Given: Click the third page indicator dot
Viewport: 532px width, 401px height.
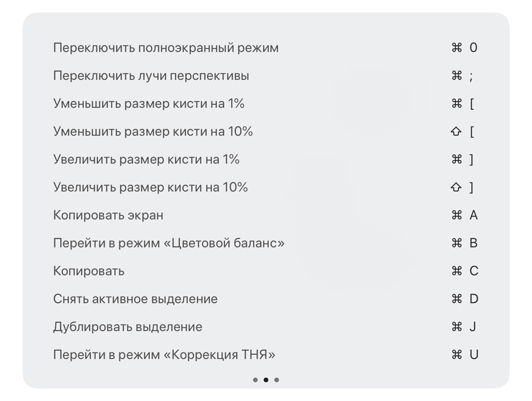Looking at the screenshot, I should pyautogui.click(x=277, y=380).
